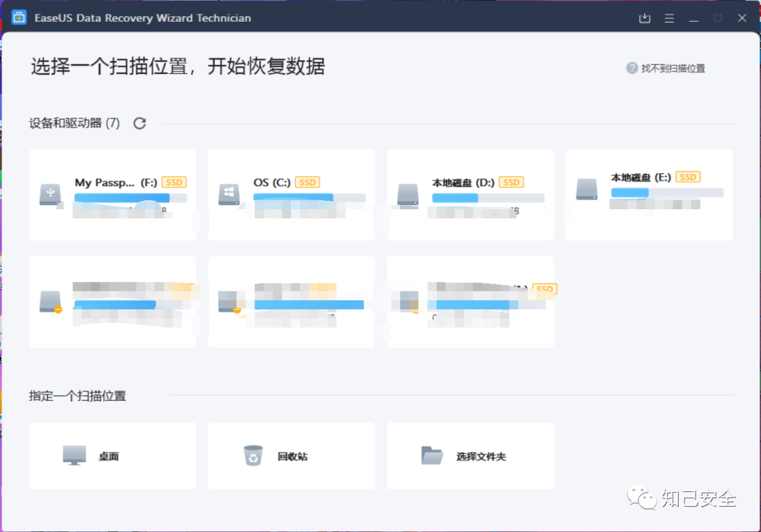Click the 选择文件夹 folder icon
Image resolution: width=761 pixels, height=532 pixels.
point(432,455)
